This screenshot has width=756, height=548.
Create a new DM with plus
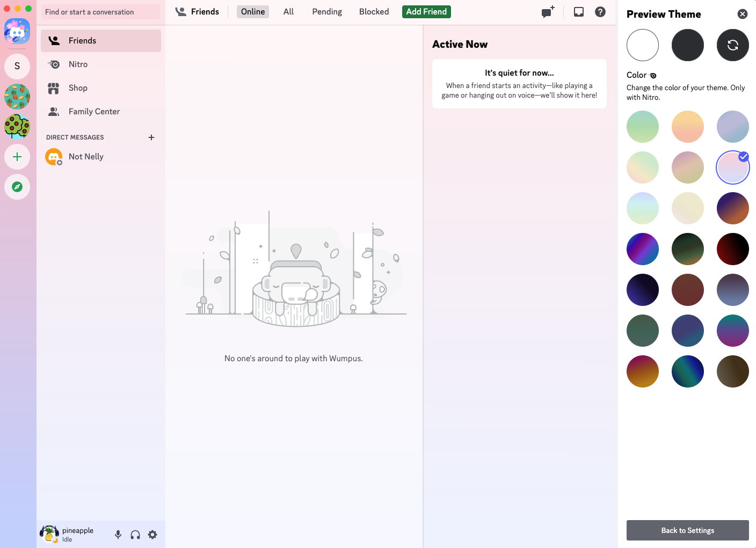pyautogui.click(x=151, y=137)
